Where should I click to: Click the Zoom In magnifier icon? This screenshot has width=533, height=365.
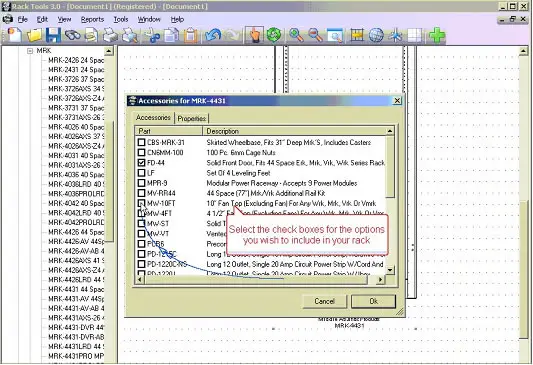coord(296,35)
